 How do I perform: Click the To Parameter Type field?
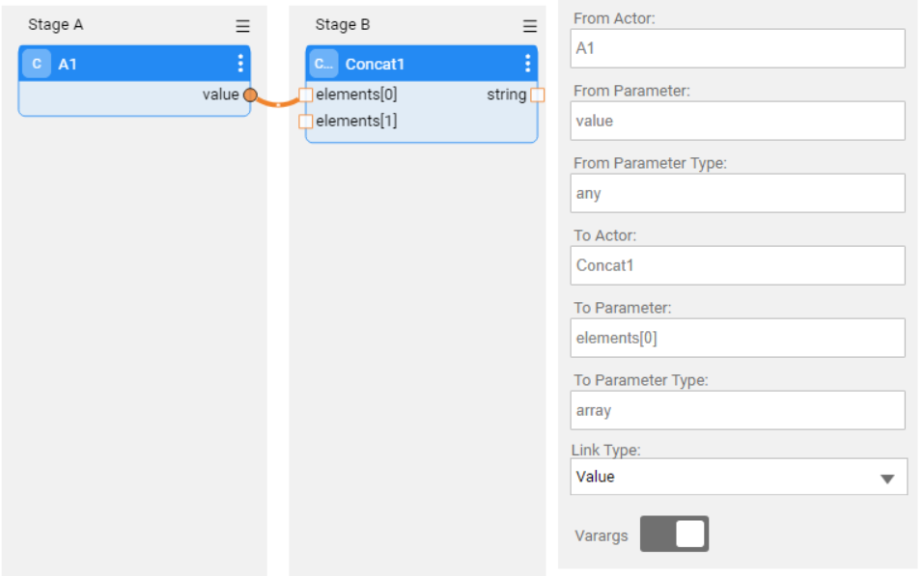pos(738,410)
